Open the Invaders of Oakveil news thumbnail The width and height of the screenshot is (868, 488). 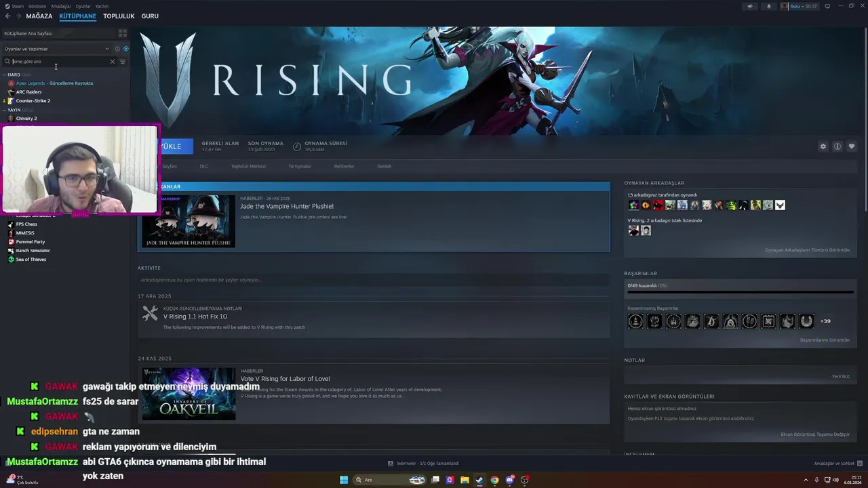[x=188, y=394]
